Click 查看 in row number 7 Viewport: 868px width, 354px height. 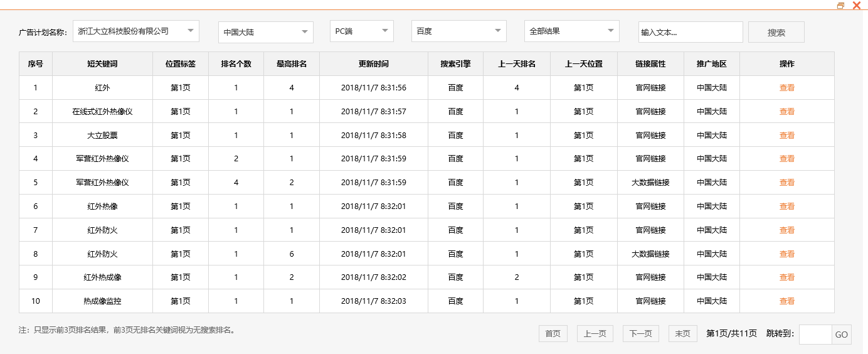click(x=787, y=230)
